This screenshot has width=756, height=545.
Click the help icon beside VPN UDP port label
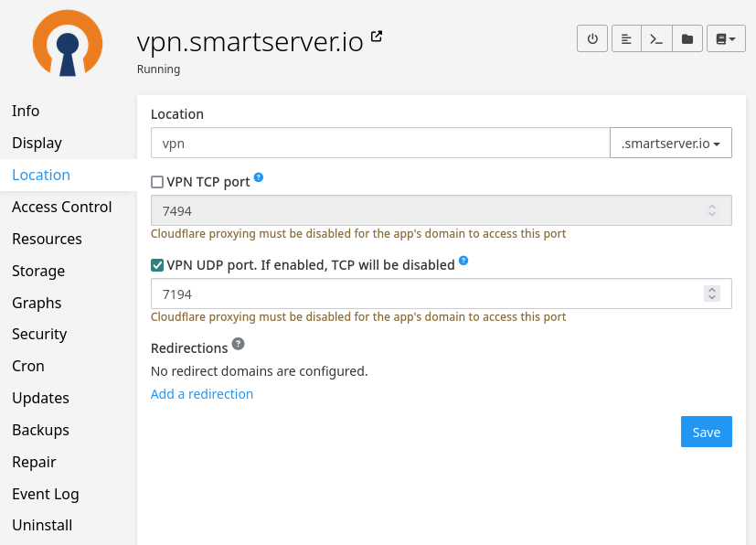[463, 261]
